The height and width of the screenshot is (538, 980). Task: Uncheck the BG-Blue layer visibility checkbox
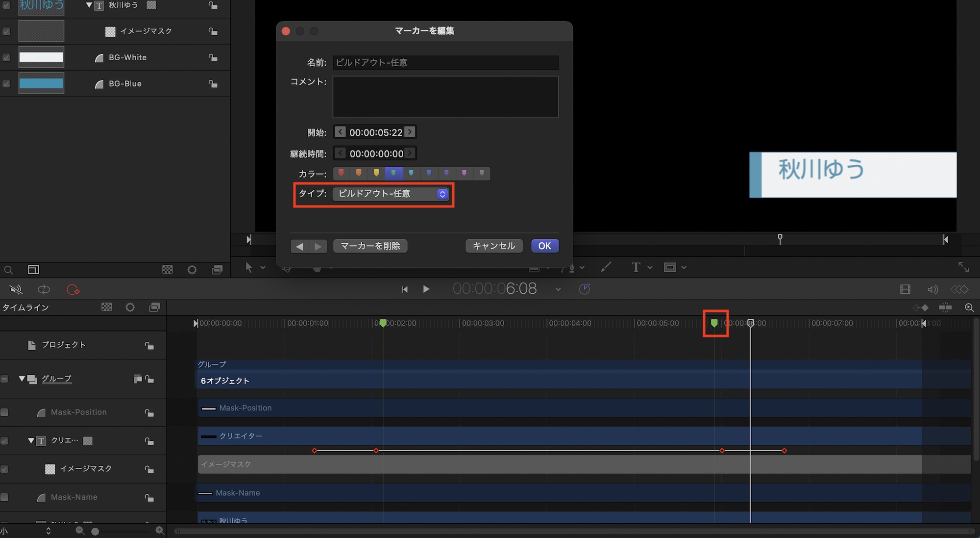tap(6, 84)
